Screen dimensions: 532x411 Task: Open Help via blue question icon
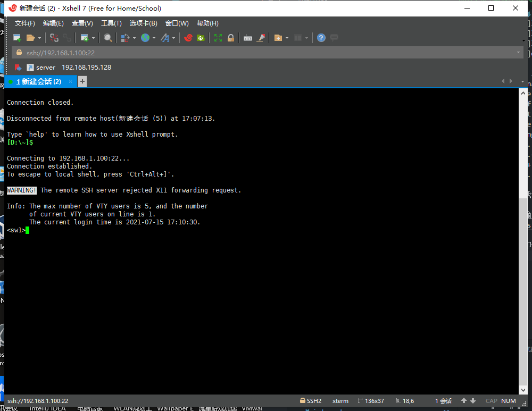tap(321, 38)
